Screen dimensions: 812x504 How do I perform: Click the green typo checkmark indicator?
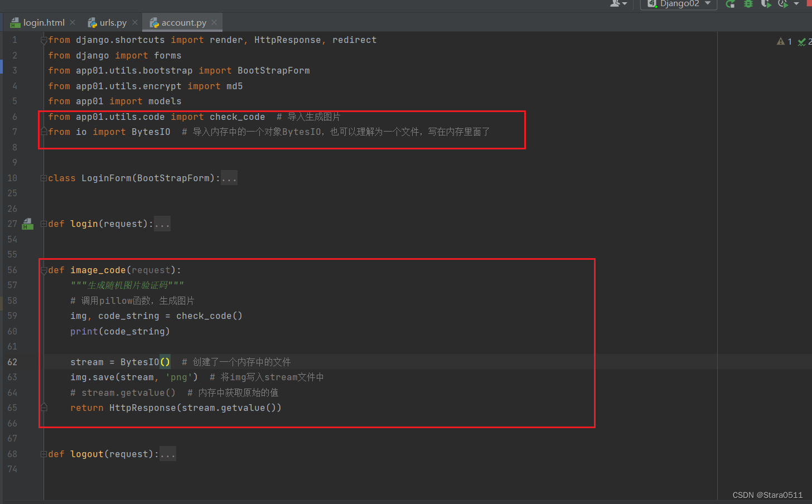(802, 42)
